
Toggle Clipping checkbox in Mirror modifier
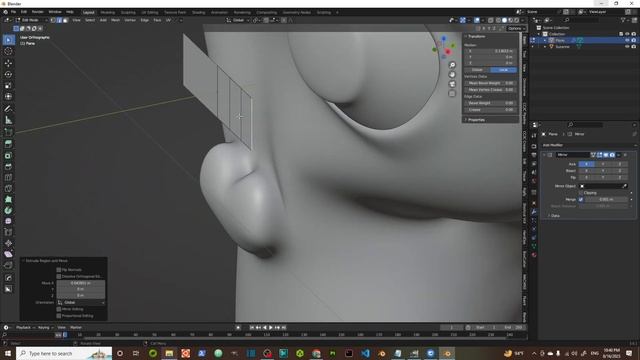coord(581,193)
